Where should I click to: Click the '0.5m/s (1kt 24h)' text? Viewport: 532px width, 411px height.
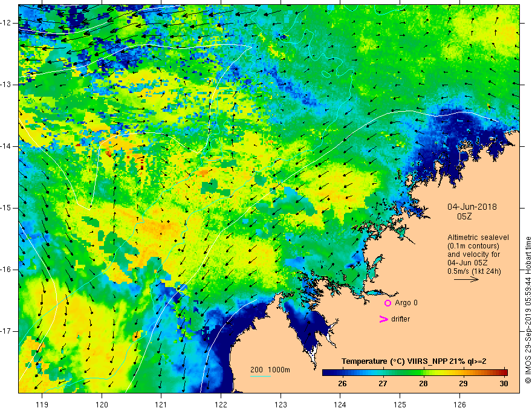(x=474, y=271)
